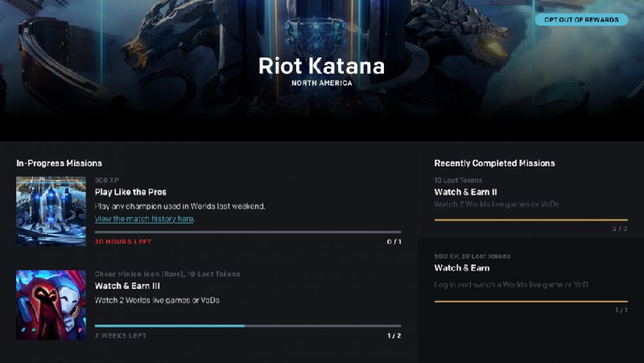This screenshot has width=644, height=363.
Task: Click the 1/2 progress counter for Watch & Earn III
Action: click(393, 336)
